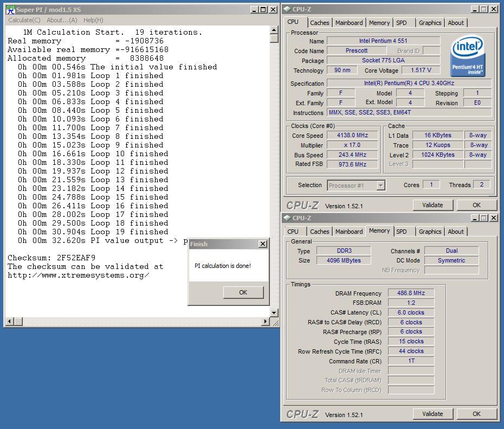Screen dimensions: 504x429
Task: Click the bottom CPU-Z title bar icon
Action: [287, 217]
